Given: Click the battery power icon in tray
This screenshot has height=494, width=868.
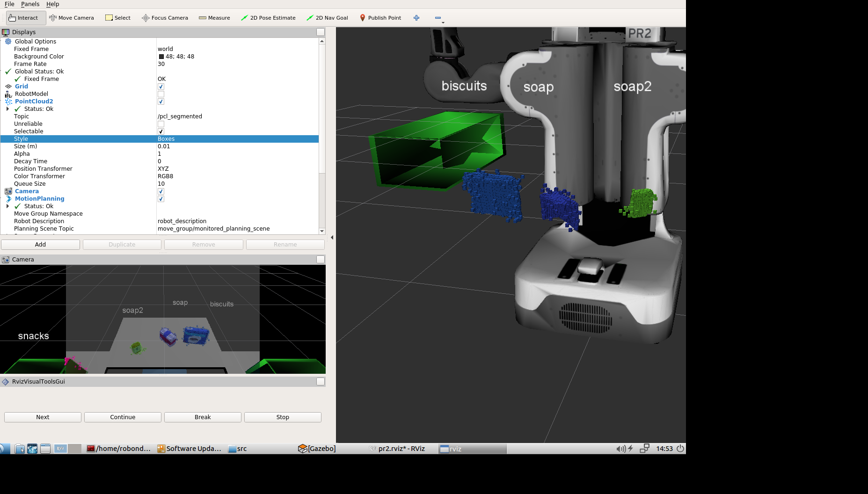Looking at the screenshot, I should click(x=631, y=449).
